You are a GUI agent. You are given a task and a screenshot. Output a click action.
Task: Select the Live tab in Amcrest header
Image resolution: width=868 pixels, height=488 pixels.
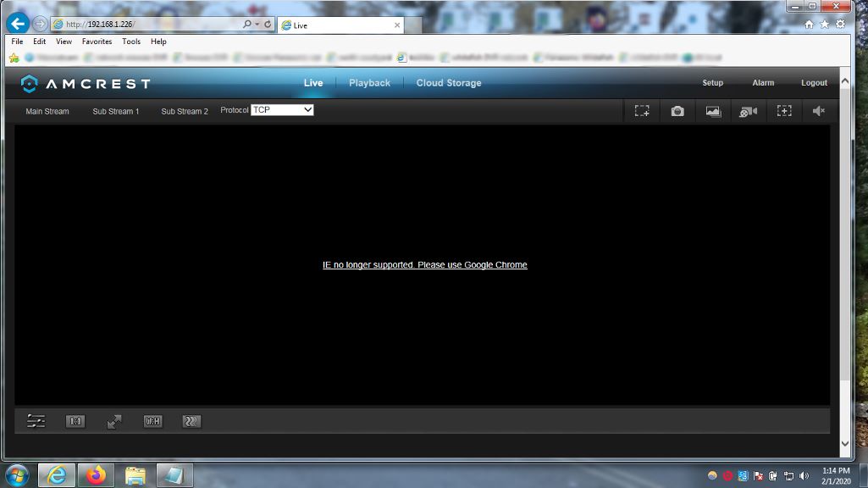click(313, 83)
